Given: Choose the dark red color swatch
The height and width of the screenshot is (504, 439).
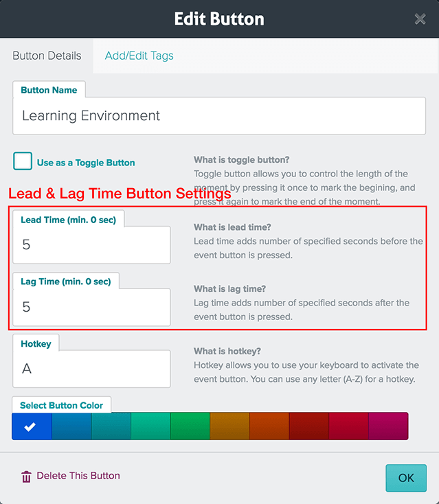Looking at the screenshot, I should [x=308, y=426].
